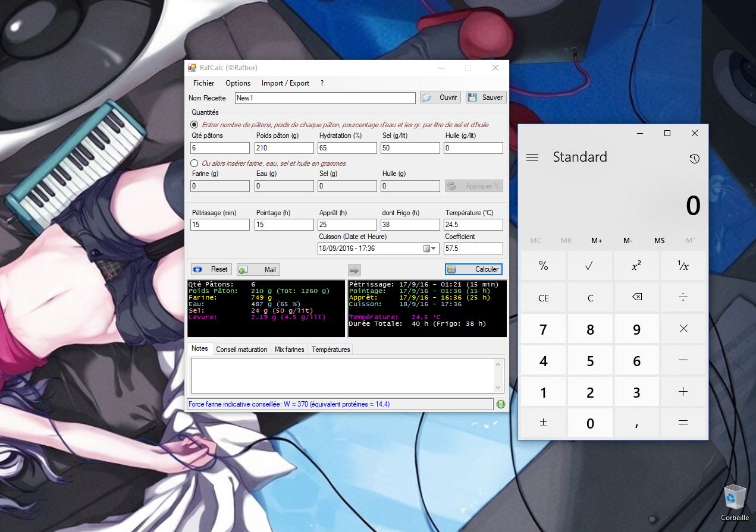This screenshot has width=756, height=532.
Task: Click the square root key in Calculator
Action: click(x=590, y=266)
